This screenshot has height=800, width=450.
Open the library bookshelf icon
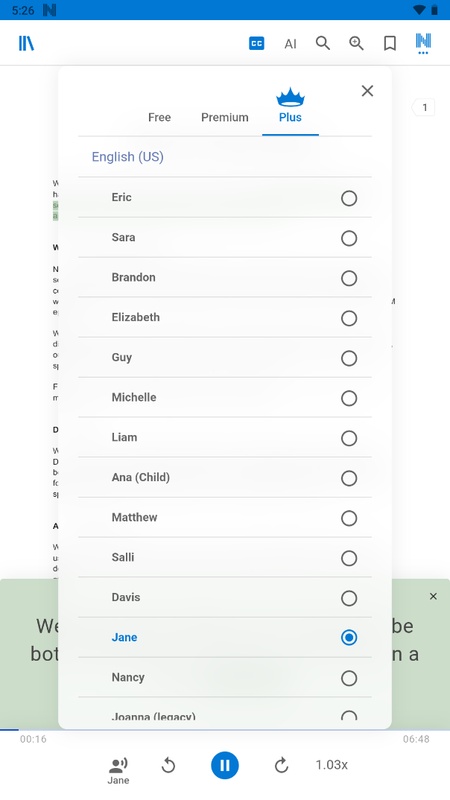26,43
